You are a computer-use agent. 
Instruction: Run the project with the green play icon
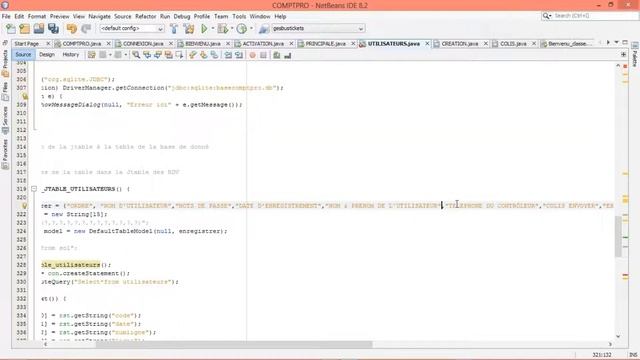(x=204, y=29)
